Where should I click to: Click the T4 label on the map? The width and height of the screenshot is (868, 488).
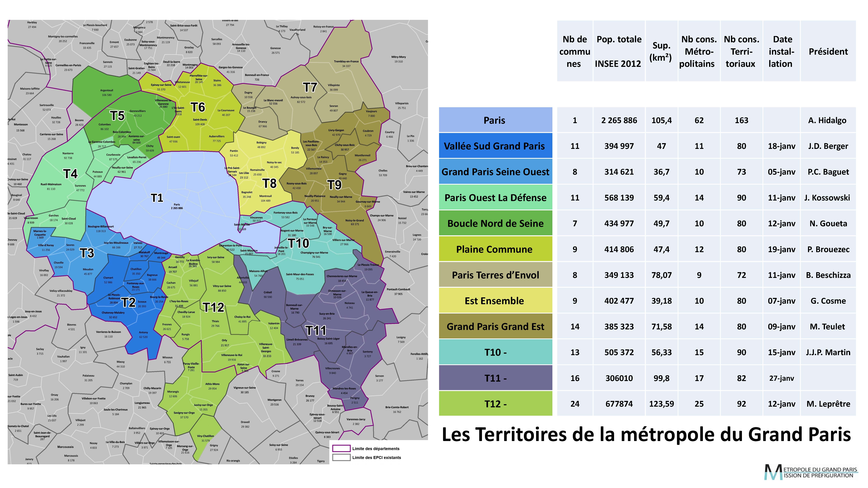pyautogui.click(x=70, y=174)
